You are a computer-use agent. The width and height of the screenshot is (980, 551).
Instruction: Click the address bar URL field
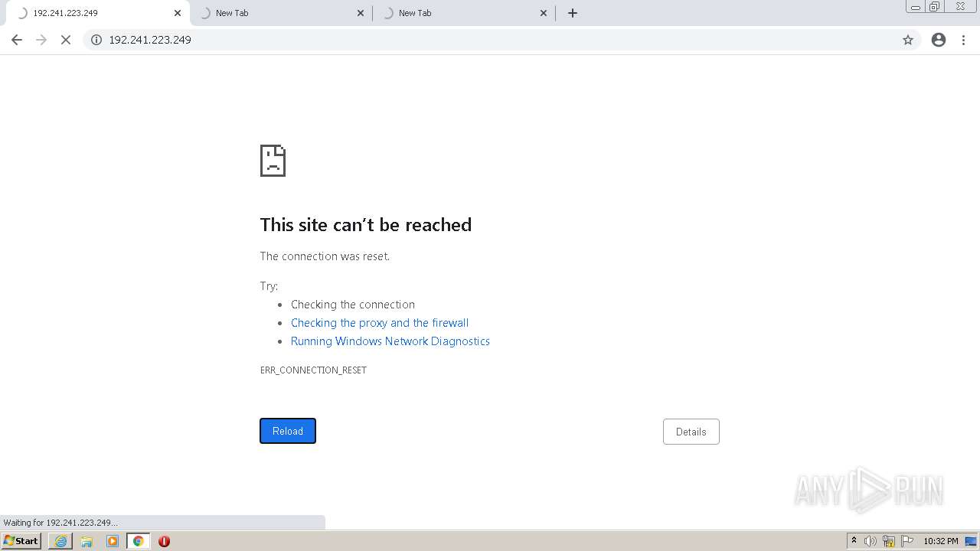(501, 40)
